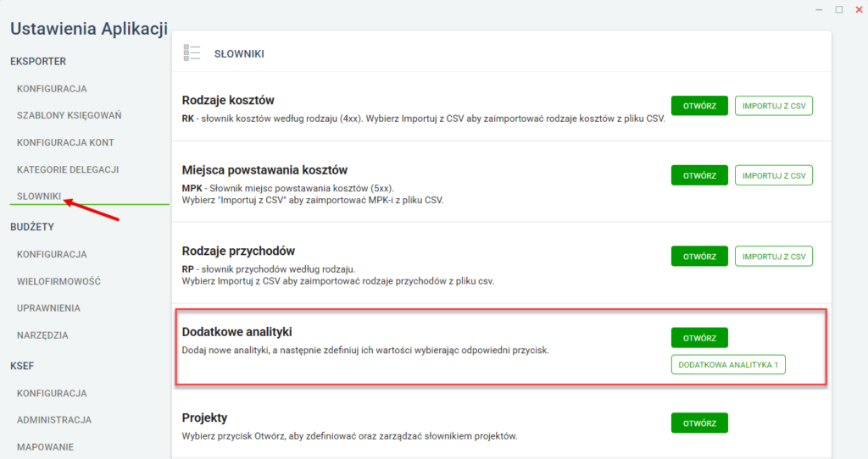Click the Słowniki checklist icon in header
Viewport: 868px width, 459px height.
tap(192, 53)
